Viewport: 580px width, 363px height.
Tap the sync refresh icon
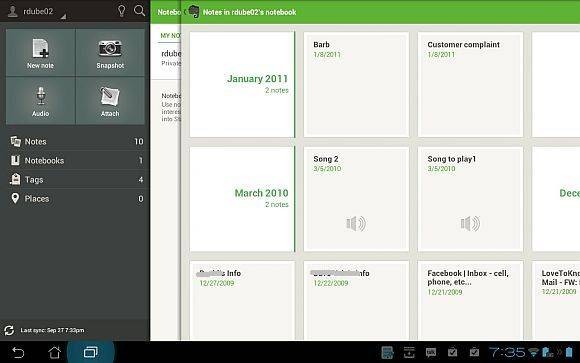(9, 330)
